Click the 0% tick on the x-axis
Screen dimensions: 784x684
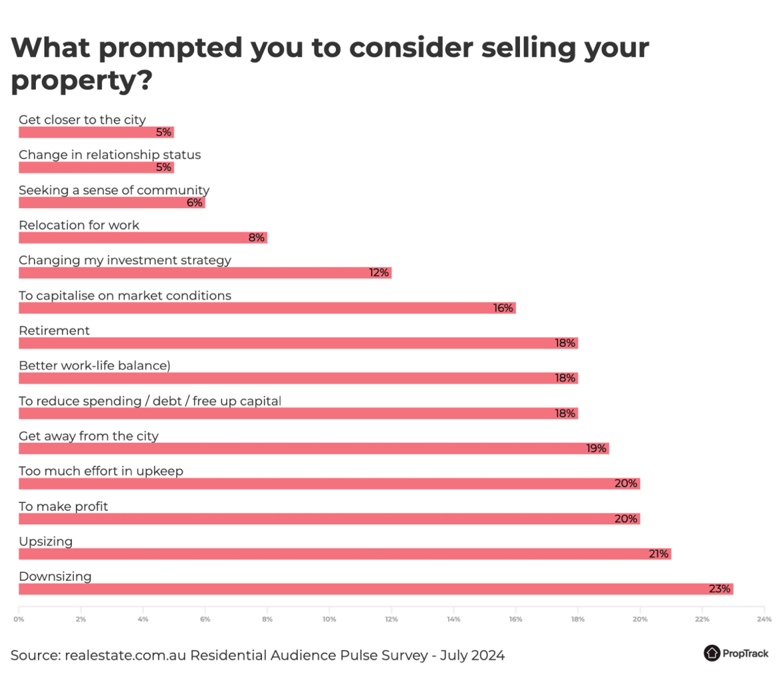[x=19, y=619]
